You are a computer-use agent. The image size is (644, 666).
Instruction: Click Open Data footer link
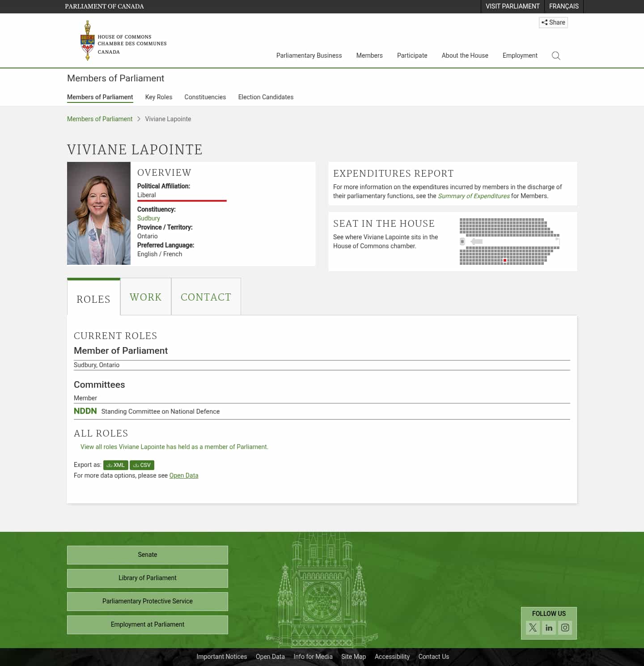point(270,657)
